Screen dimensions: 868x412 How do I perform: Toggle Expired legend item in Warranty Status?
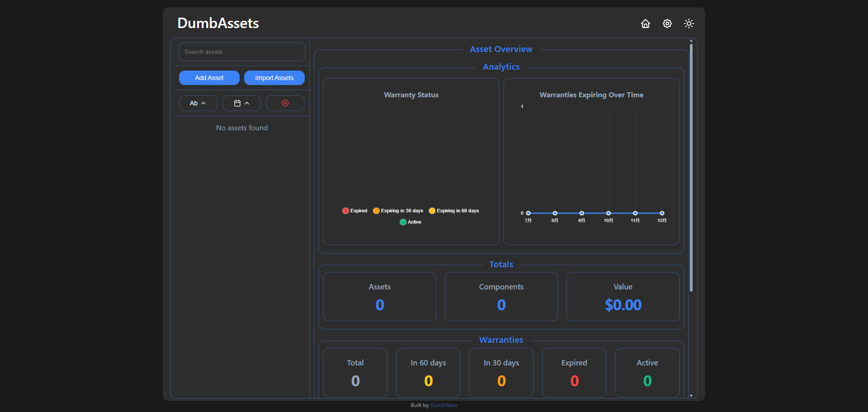[355, 211]
